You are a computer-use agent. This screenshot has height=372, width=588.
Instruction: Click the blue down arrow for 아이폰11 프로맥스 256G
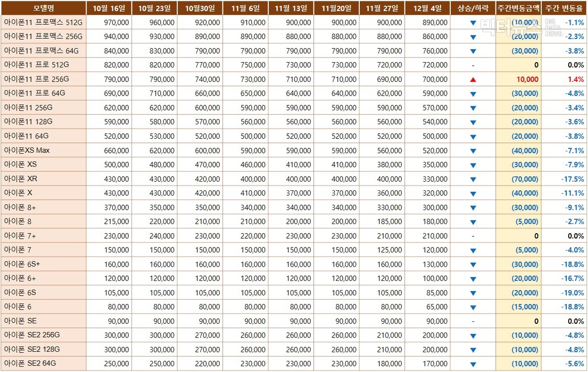(x=473, y=37)
